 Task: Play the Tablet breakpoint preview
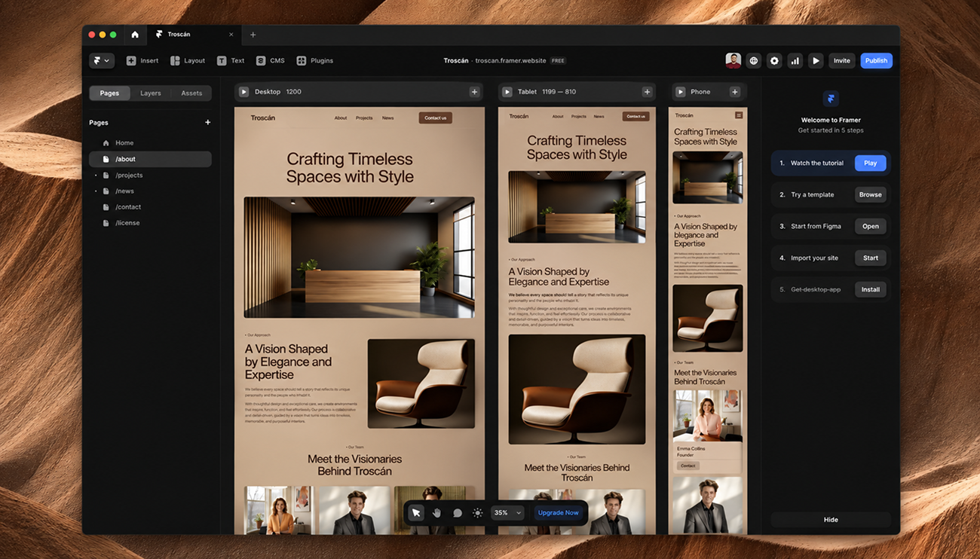click(507, 92)
